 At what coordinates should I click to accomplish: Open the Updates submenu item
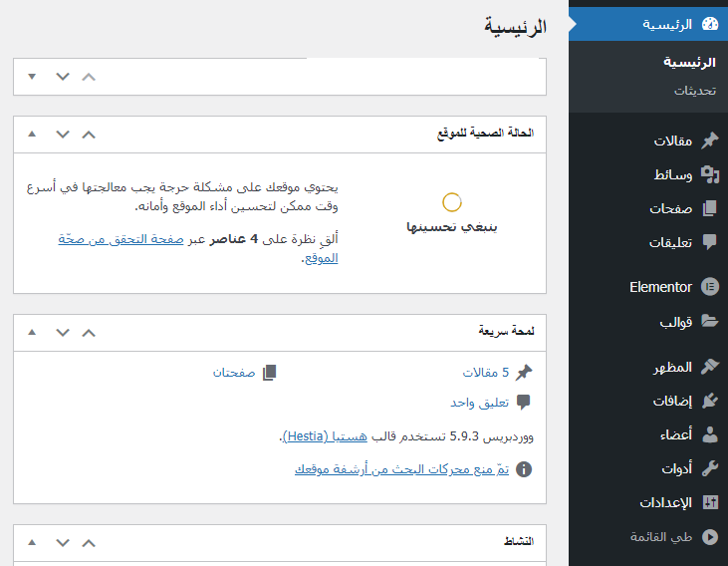pyautogui.click(x=693, y=90)
